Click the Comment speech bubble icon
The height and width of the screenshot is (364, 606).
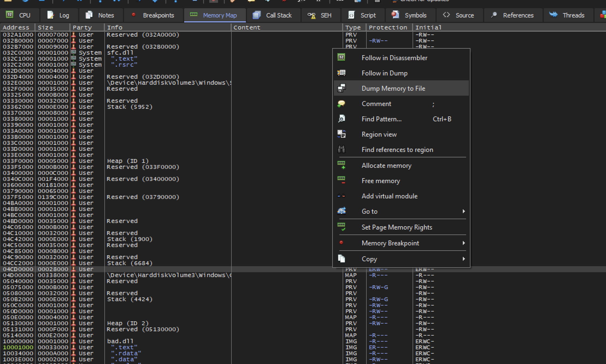tap(341, 104)
